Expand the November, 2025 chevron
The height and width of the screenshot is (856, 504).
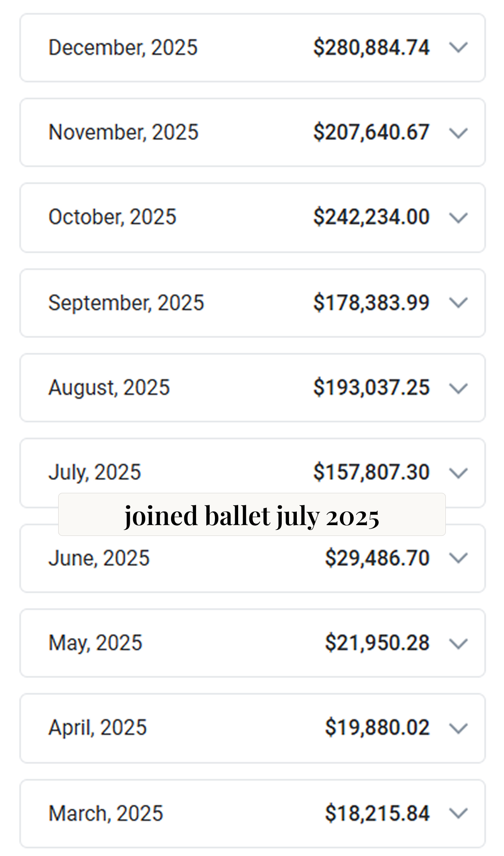(x=458, y=133)
